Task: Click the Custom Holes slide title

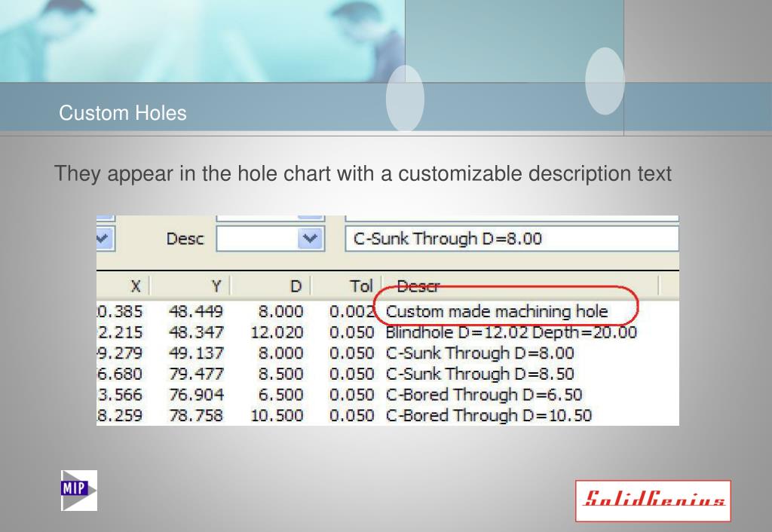Action: click(123, 113)
